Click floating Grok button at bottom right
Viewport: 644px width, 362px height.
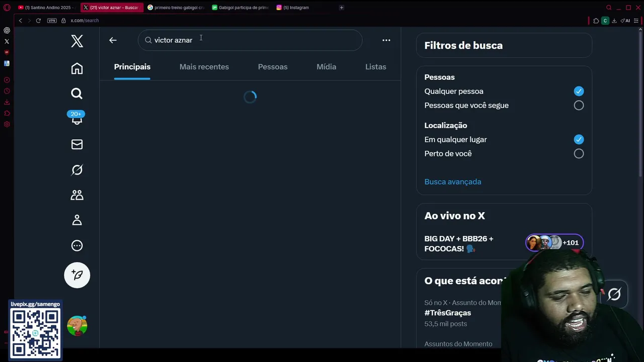[614, 294]
